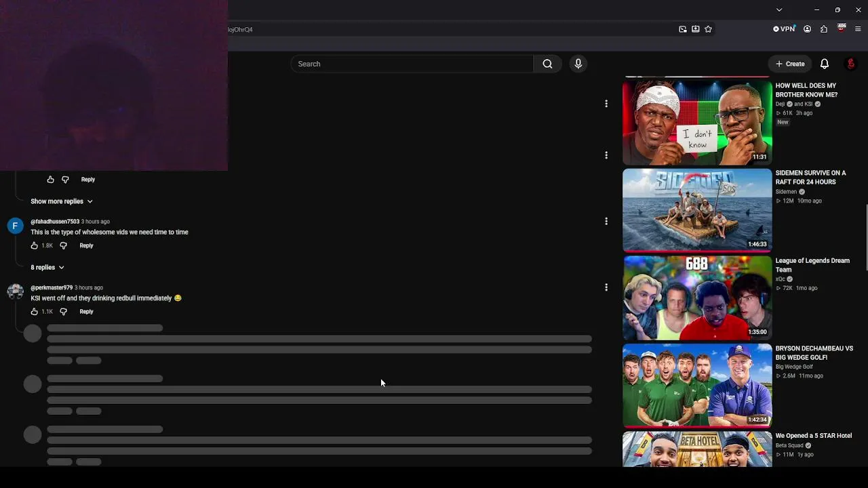The height and width of the screenshot is (488, 868).
Task: Open the Beta Hotel video thumbnail
Action: pos(697,449)
